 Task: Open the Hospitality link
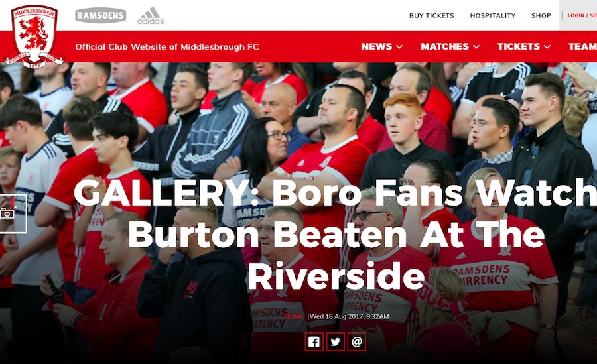coord(493,16)
